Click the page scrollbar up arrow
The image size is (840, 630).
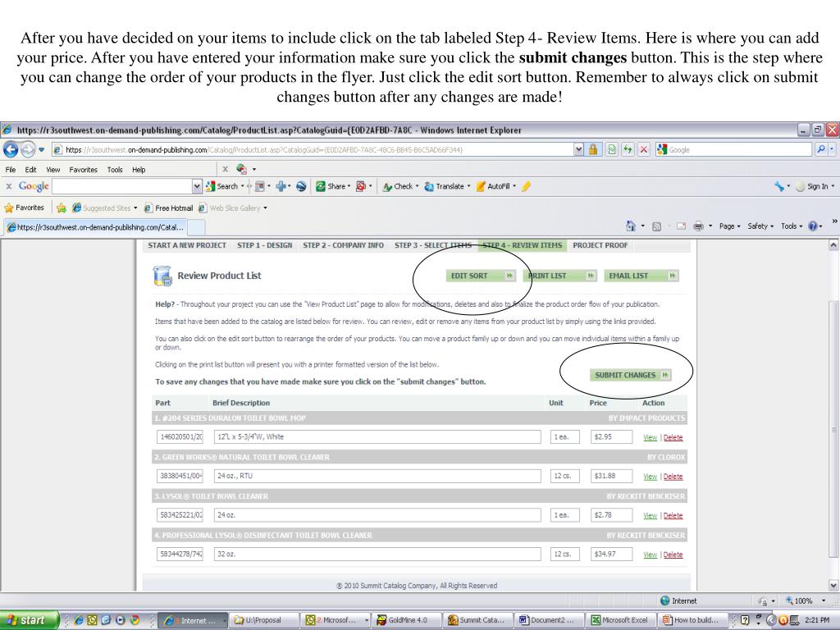pos(833,244)
